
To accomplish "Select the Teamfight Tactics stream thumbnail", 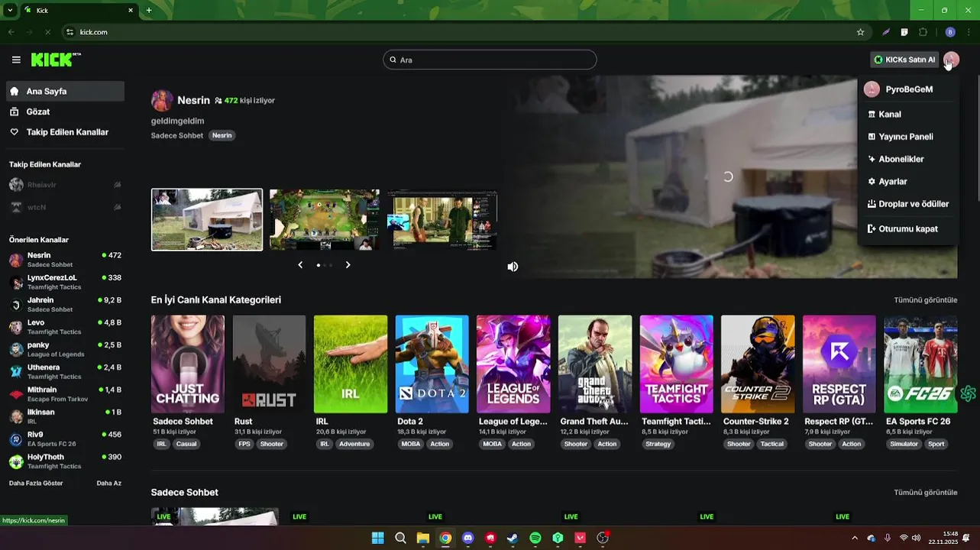I will pyautogui.click(x=325, y=220).
